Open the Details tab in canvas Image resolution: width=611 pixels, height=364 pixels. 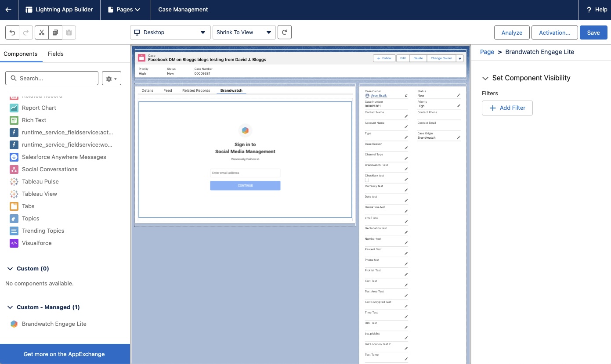point(147,90)
